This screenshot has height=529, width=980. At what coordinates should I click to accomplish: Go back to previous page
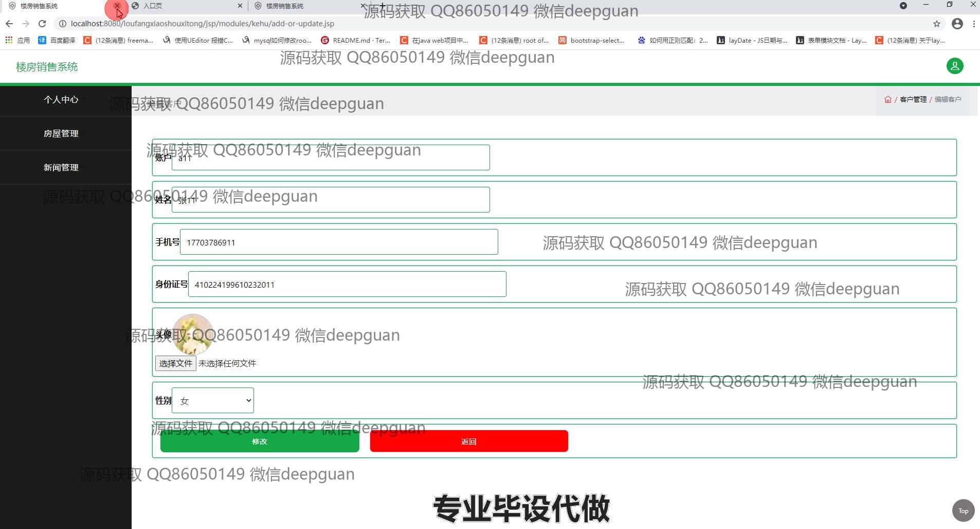coord(9,24)
